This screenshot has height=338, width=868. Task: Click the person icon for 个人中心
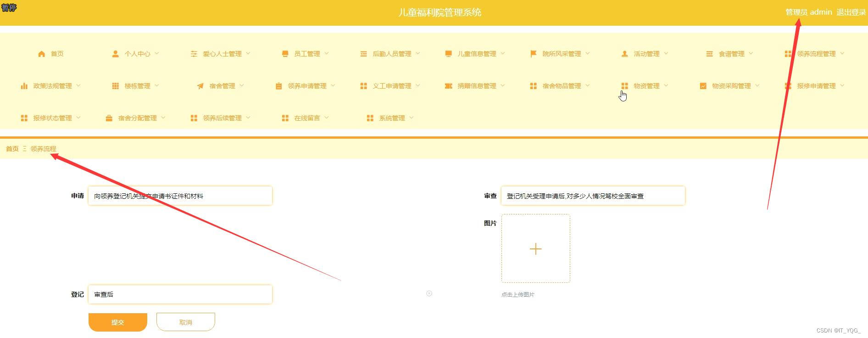(x=116, y=54)
